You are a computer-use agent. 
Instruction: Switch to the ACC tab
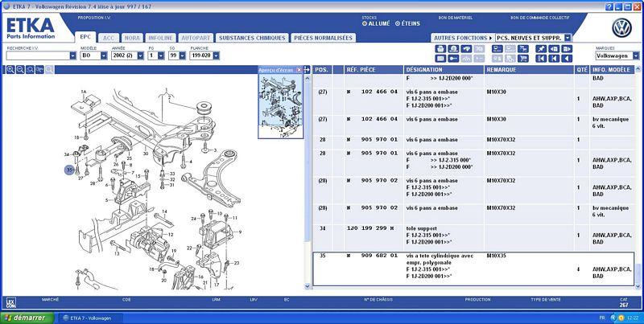click(x=109, y=38)
